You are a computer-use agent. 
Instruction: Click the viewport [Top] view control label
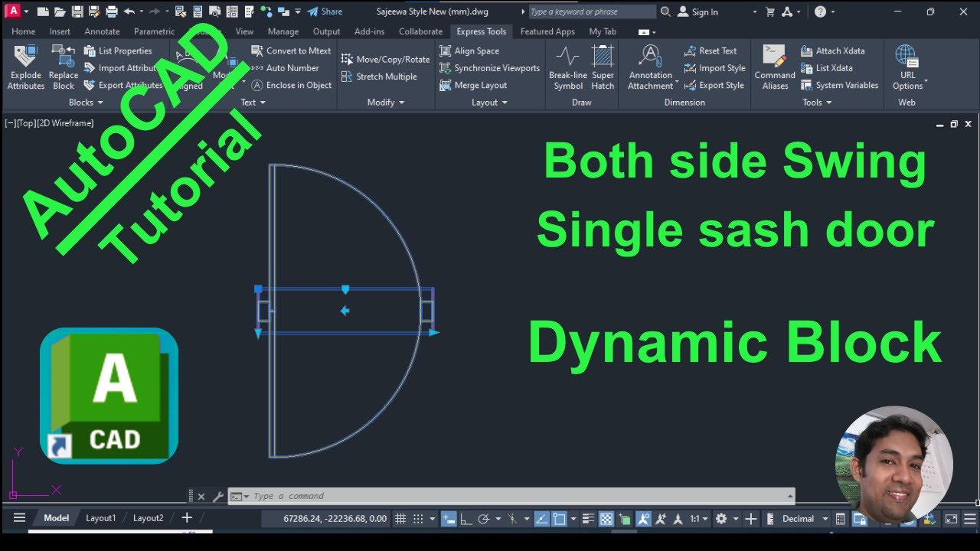[x=24, y=123]
